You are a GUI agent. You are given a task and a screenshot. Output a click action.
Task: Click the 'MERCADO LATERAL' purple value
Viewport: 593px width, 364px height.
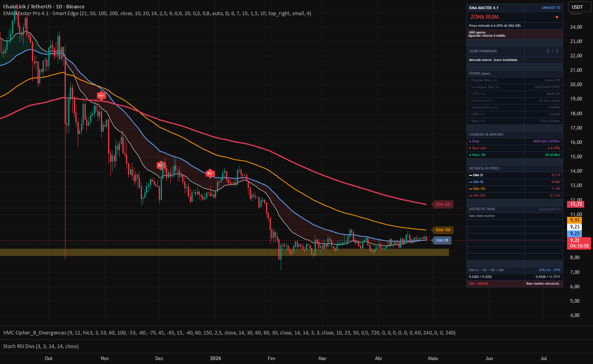(547, 141)
